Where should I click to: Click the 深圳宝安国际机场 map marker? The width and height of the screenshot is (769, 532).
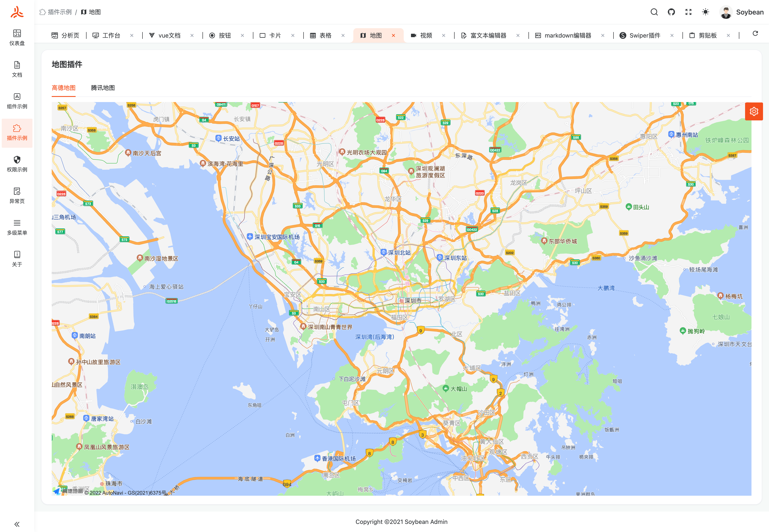[250, 236]
